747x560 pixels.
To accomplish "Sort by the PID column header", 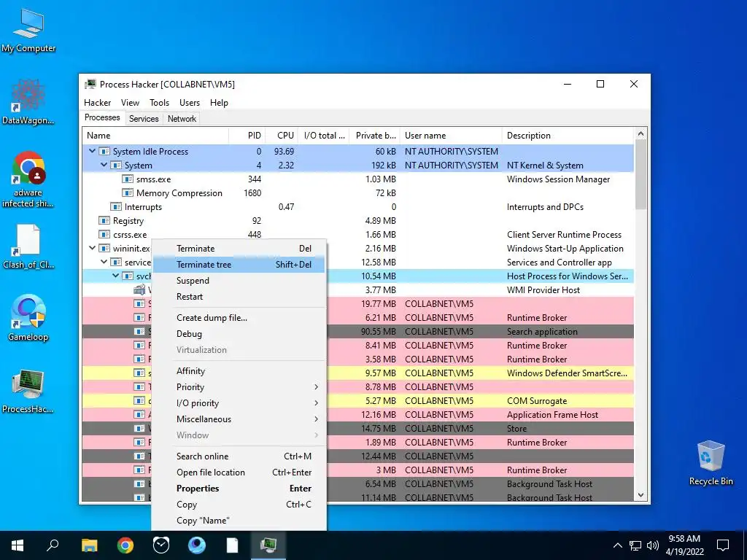I will (x=247, y=135).
